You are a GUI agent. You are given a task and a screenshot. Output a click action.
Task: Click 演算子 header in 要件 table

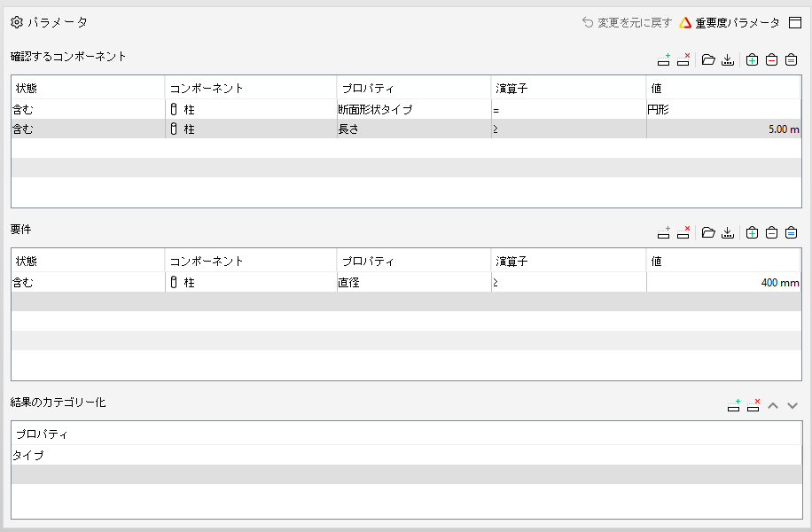(568, 261)
